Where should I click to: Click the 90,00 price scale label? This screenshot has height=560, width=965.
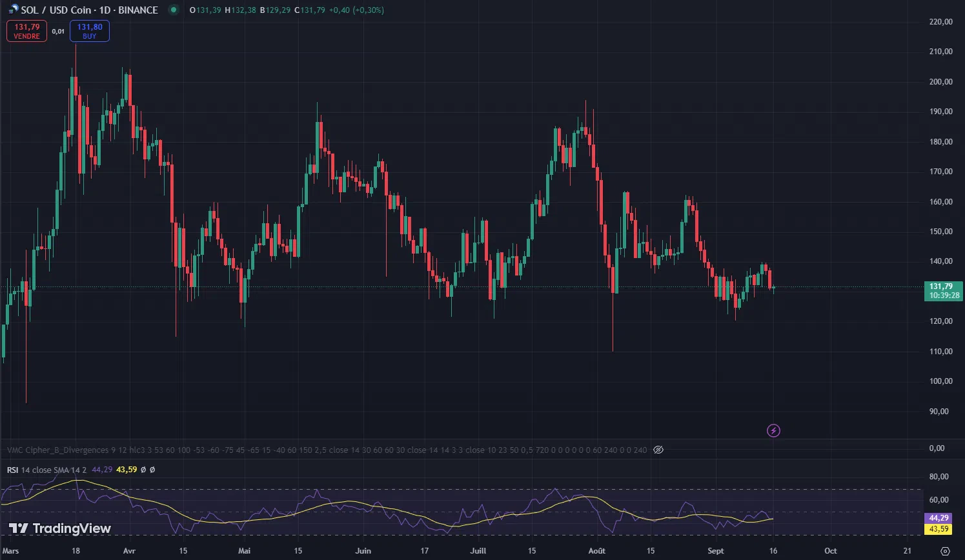(x=939, y=411)
